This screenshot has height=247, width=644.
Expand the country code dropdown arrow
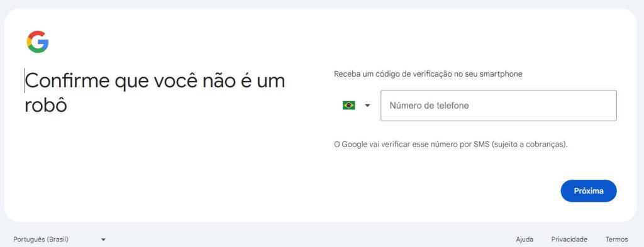click(367, 106)
